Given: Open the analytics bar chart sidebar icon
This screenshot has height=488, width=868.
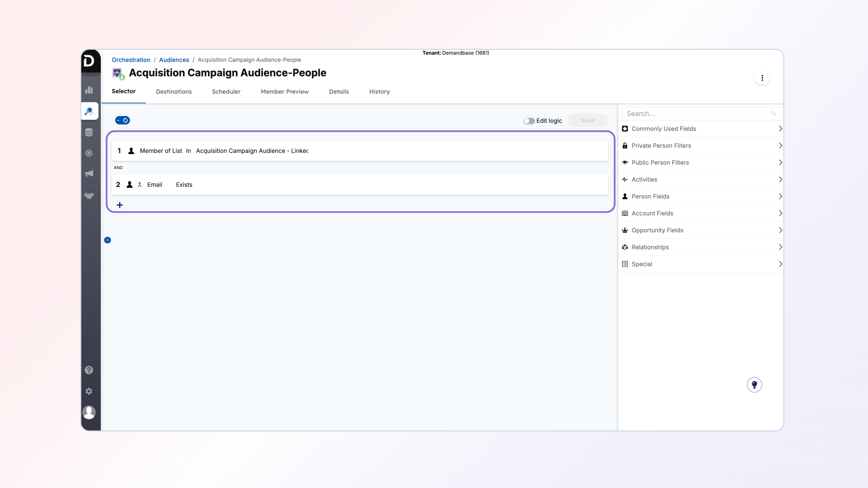Looking at the screenshot, I should point(89,90).
